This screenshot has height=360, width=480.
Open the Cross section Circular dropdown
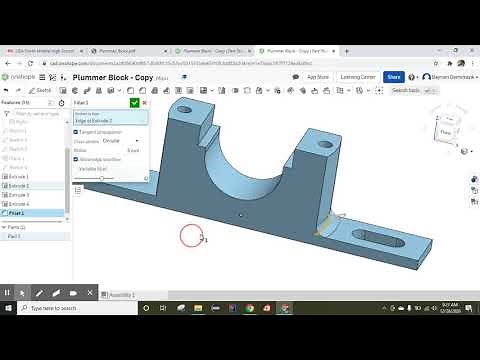point(120,141)
